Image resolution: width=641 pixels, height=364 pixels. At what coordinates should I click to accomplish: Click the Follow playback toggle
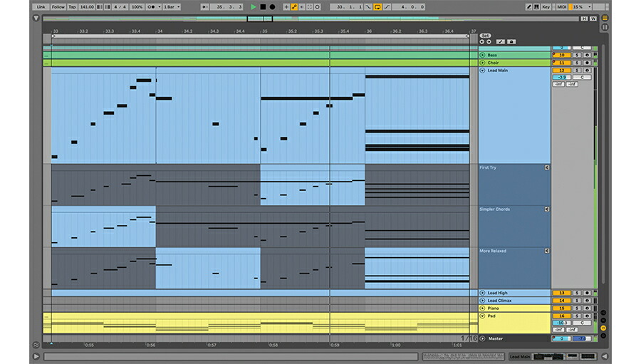[x=58, y=6]
